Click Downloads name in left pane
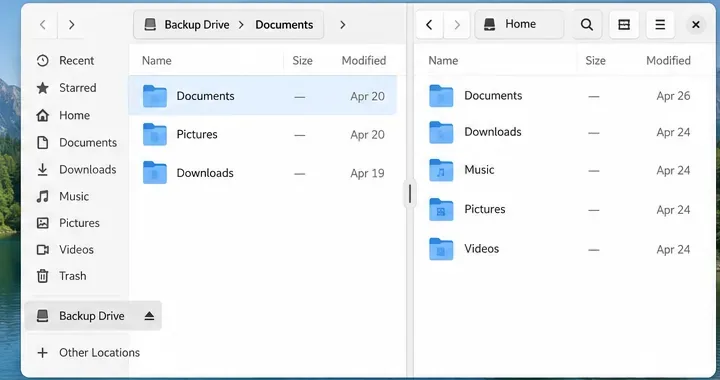The width and height of the screenshot is (720, 380). (205, 173)
